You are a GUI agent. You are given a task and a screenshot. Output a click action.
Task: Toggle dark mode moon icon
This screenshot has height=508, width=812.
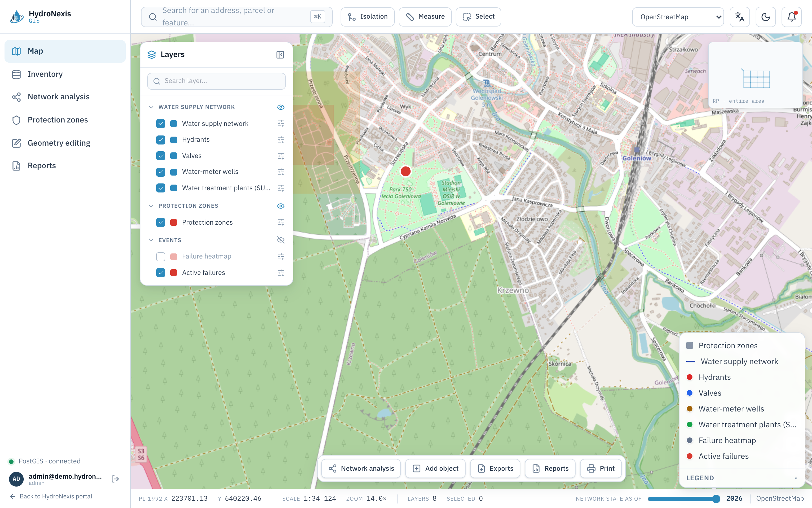(x=765, y=17)
